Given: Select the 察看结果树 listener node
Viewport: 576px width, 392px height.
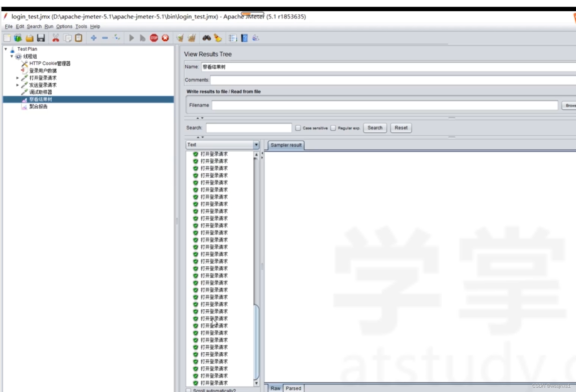Looking at the screenshot, I should 40,99.
